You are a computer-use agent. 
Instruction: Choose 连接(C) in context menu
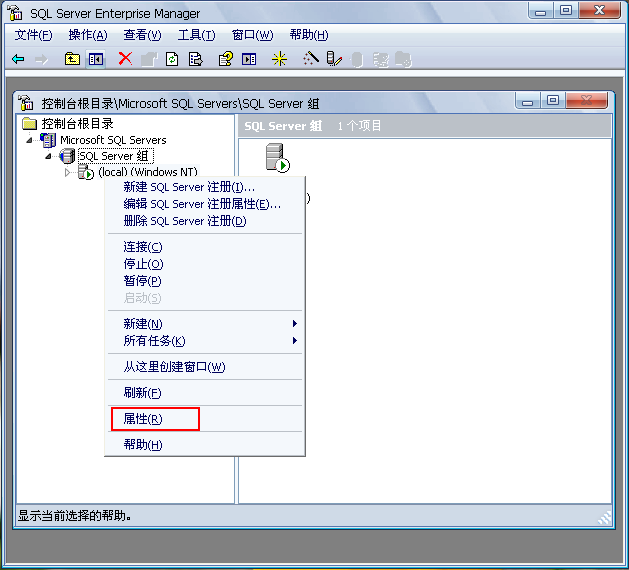205,247
